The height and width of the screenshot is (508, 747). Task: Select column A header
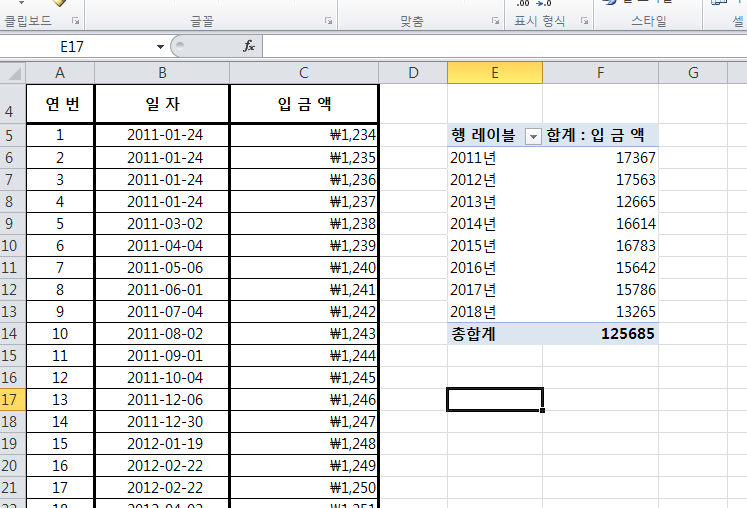pyautogui.click(x=60, y=73)
